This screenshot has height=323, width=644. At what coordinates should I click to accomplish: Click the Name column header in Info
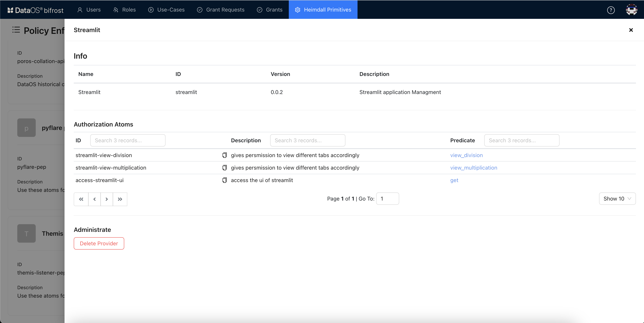[86, 74]
